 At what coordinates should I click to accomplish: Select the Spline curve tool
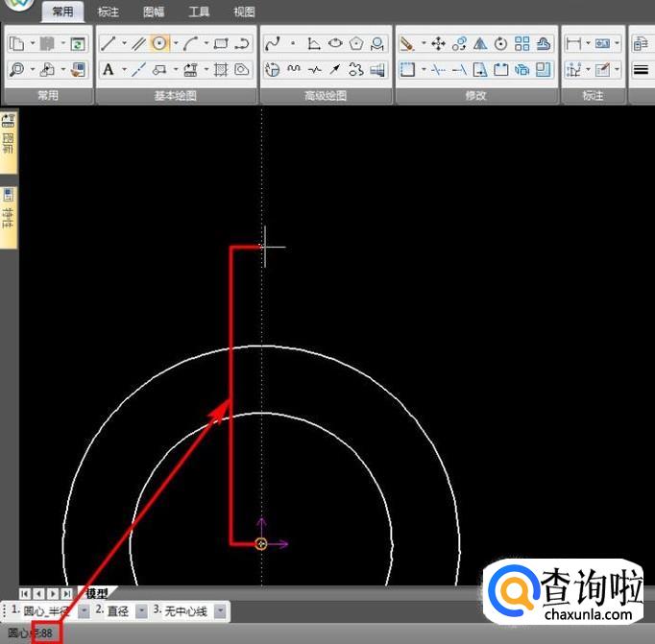(272, 44)
